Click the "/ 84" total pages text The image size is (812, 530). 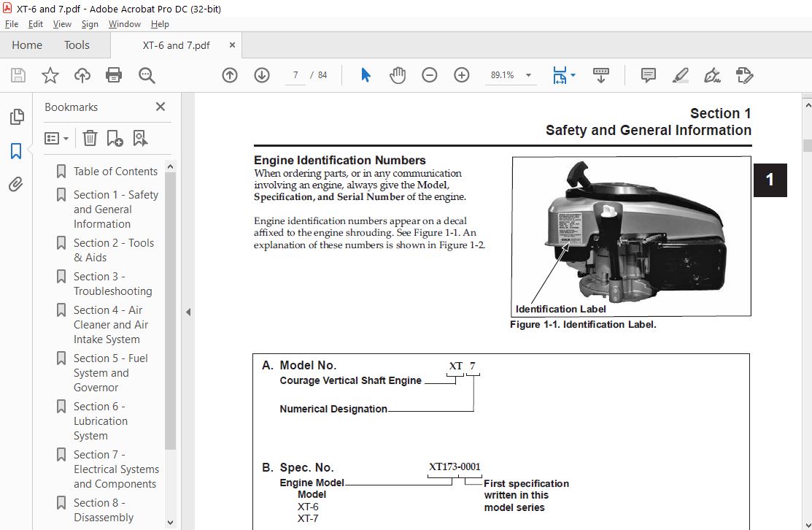coord(319,75)
